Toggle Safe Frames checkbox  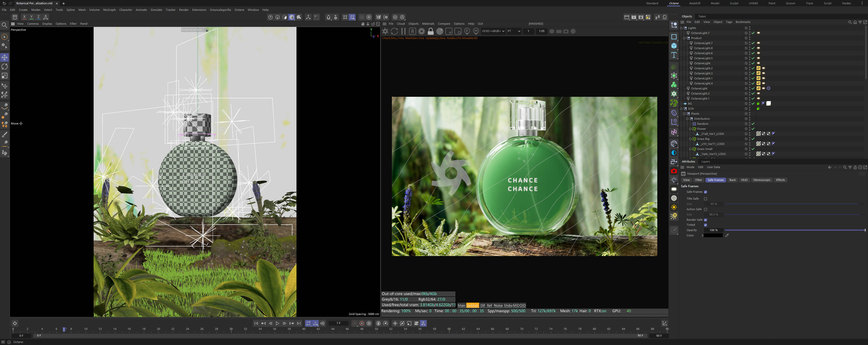point(706,192)
